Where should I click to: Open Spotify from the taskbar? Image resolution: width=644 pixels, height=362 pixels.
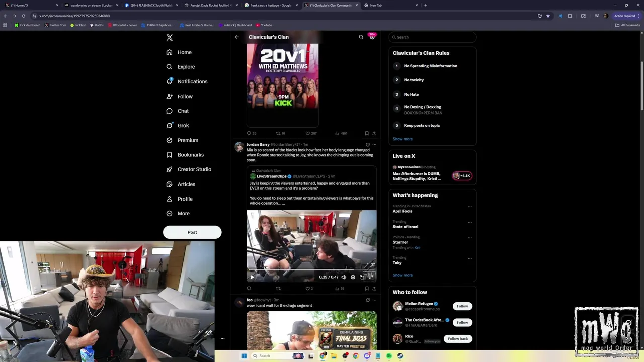coord(389,356)
